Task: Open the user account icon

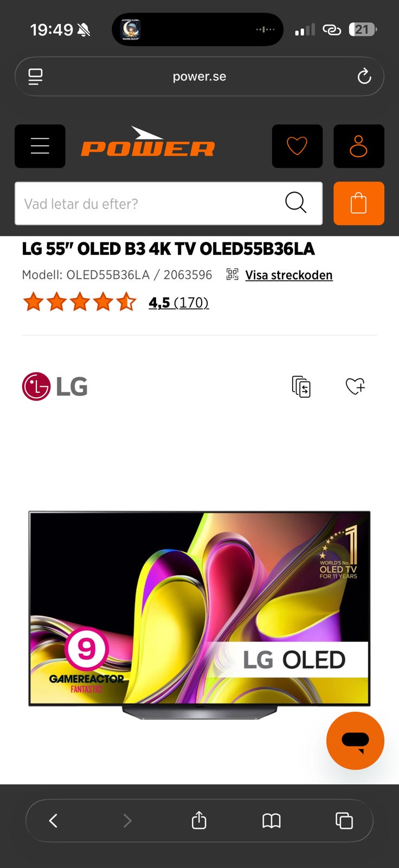Action: 359,146
